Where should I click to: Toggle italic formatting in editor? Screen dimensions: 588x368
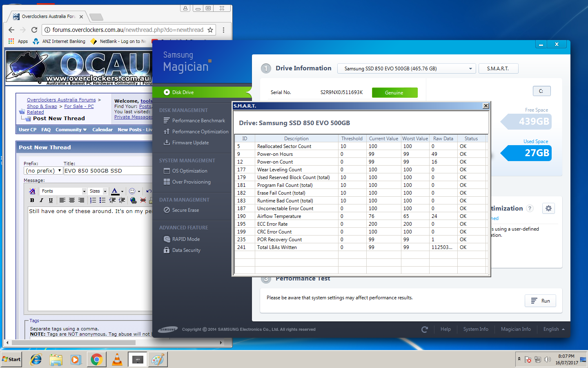click(41, 200)
